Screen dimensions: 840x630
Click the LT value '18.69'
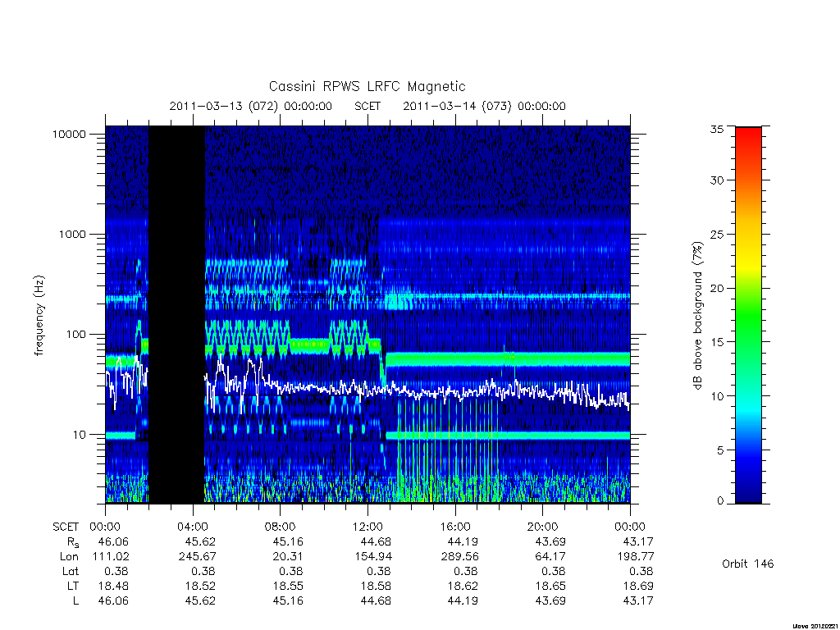(638, 587)
